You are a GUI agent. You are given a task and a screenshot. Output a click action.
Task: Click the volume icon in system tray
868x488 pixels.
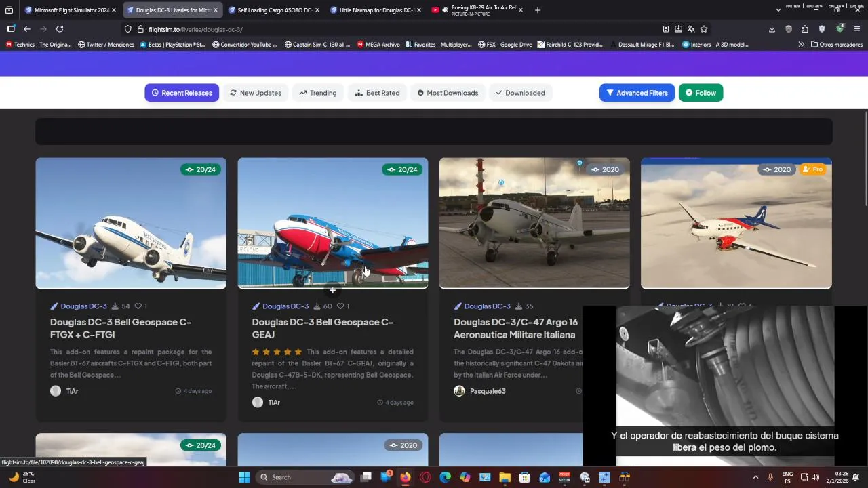pos(815,477)
